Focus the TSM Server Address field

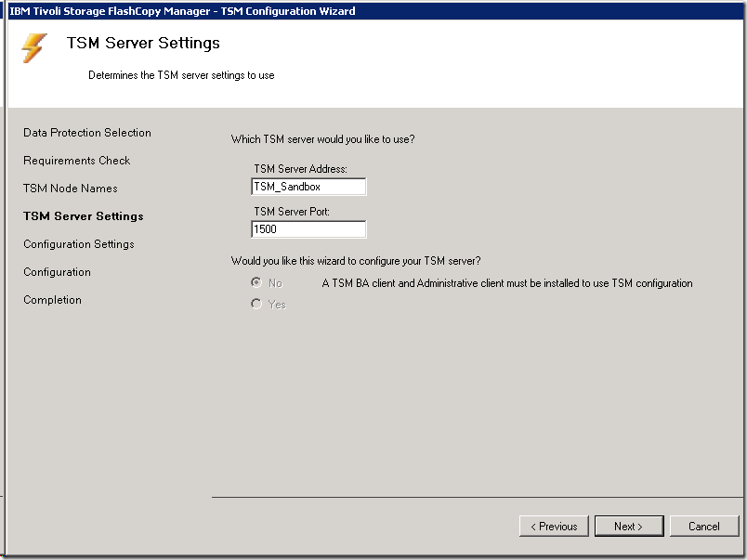(x=308, y=187)
